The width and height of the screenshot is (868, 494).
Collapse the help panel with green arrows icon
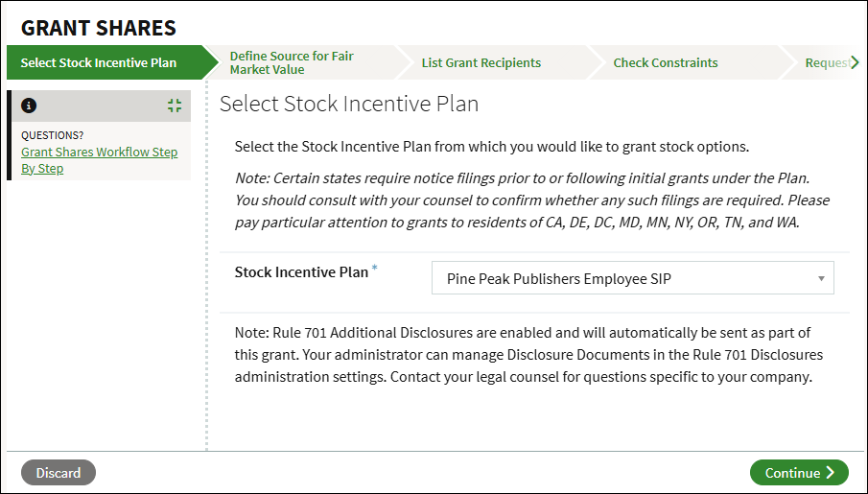click(x=174, y=106)
